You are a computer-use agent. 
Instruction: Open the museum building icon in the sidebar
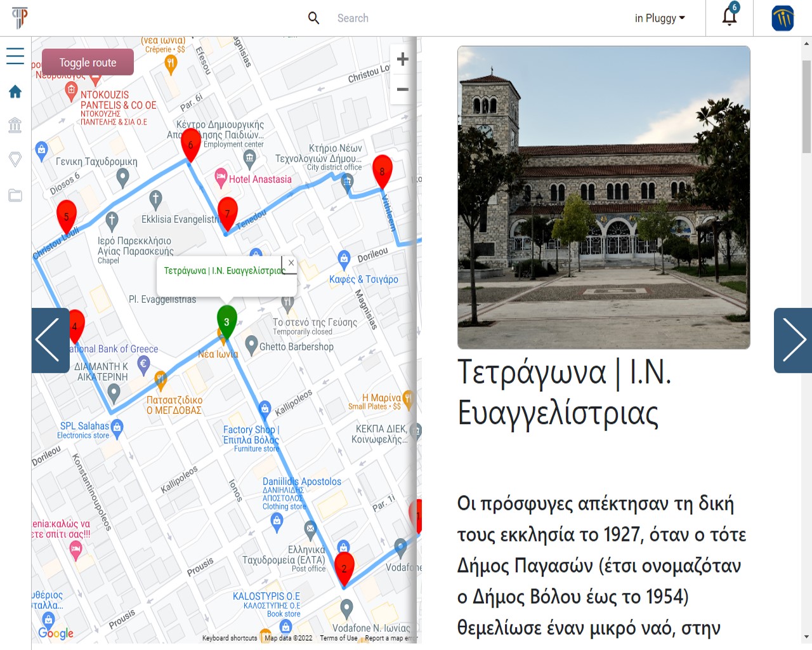point(15,125)
